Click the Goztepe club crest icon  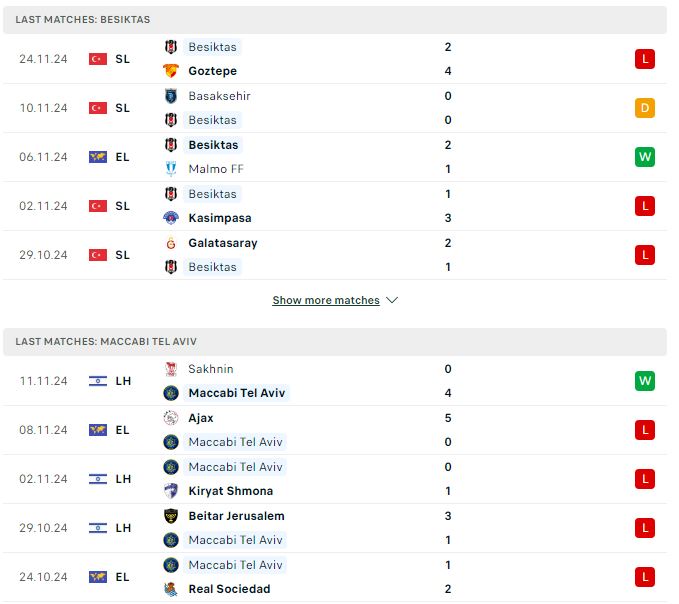point(171,71)
